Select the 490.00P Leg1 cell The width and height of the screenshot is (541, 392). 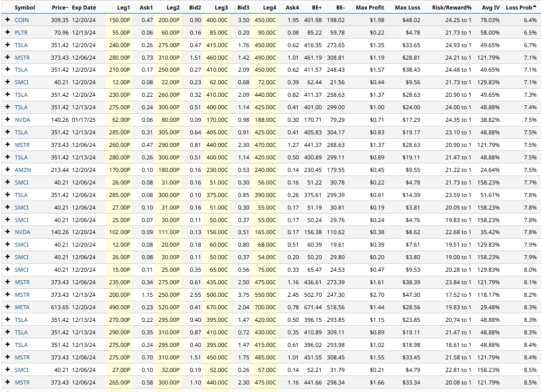[119, 307]
